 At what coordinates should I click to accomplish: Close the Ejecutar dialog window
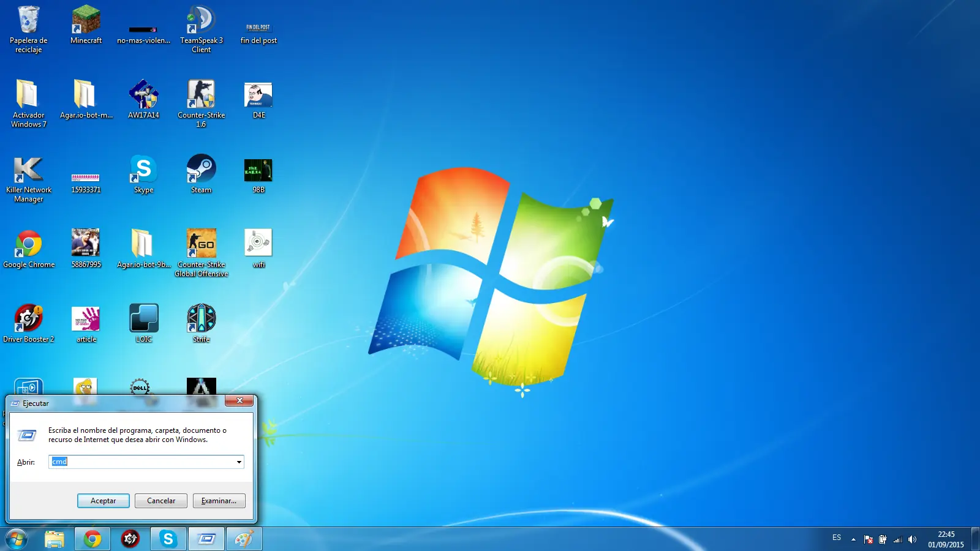pos(239,400)
